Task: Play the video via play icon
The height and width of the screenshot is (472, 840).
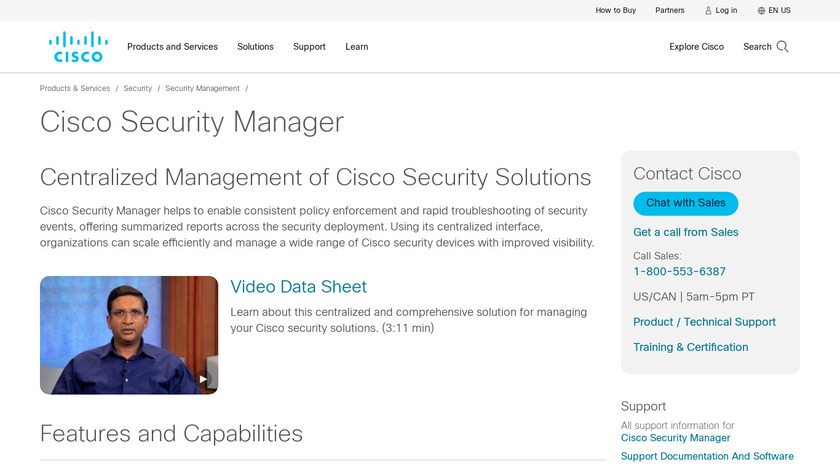Action: [203, 379]
